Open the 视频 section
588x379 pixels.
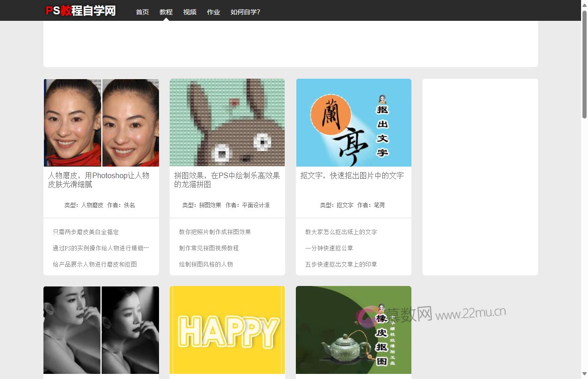tap(190, 12)
